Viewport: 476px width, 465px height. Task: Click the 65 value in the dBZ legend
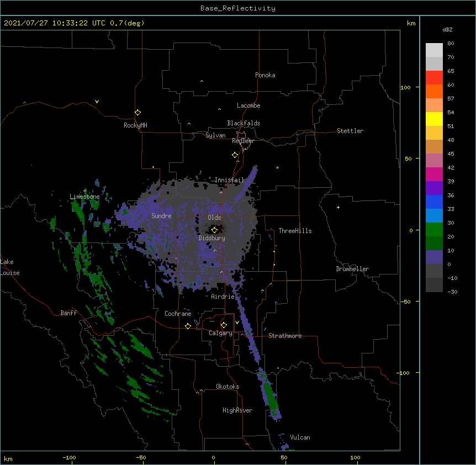coord(451,71)
